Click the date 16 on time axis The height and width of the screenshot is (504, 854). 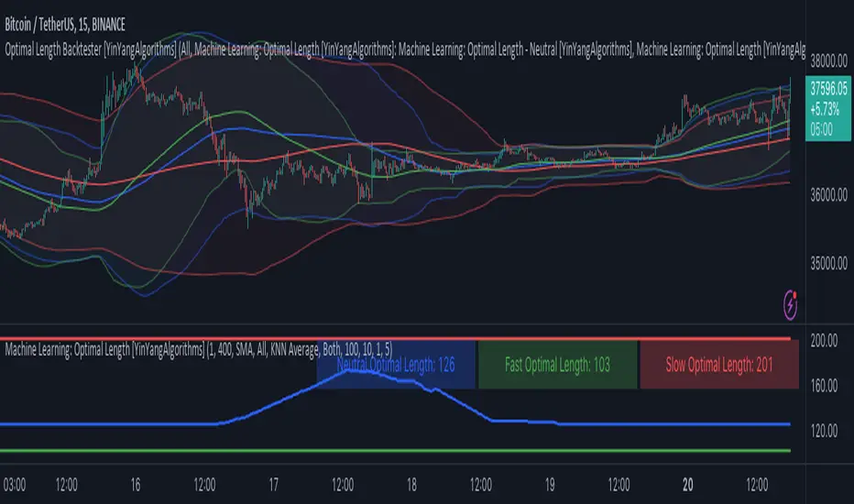[x=135, y=485]
